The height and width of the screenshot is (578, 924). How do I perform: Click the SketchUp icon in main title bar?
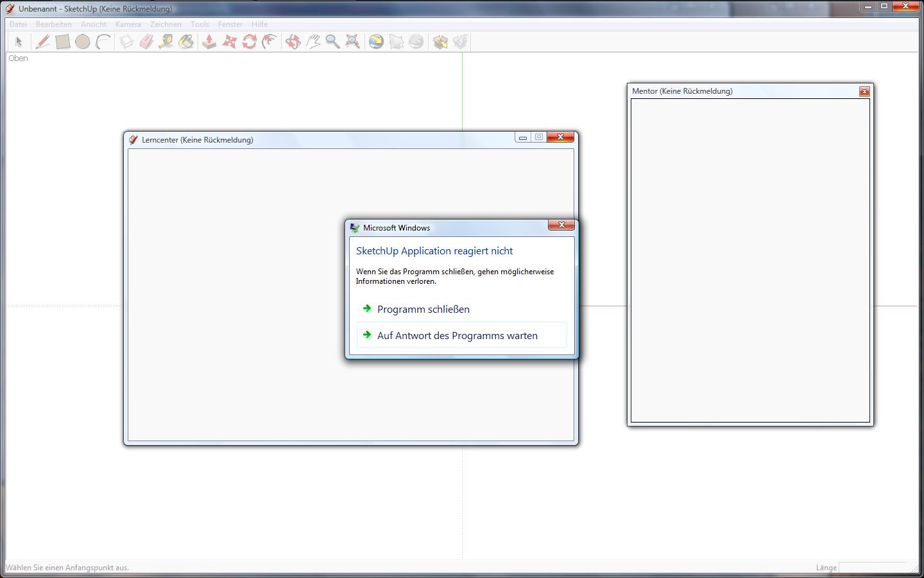[x=10, y=8]
